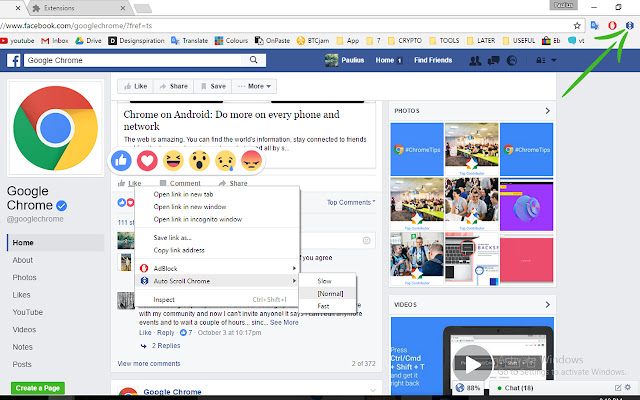Click the page Save button
The height and width of the screenshot is (400, 640).
coord(213,86)
